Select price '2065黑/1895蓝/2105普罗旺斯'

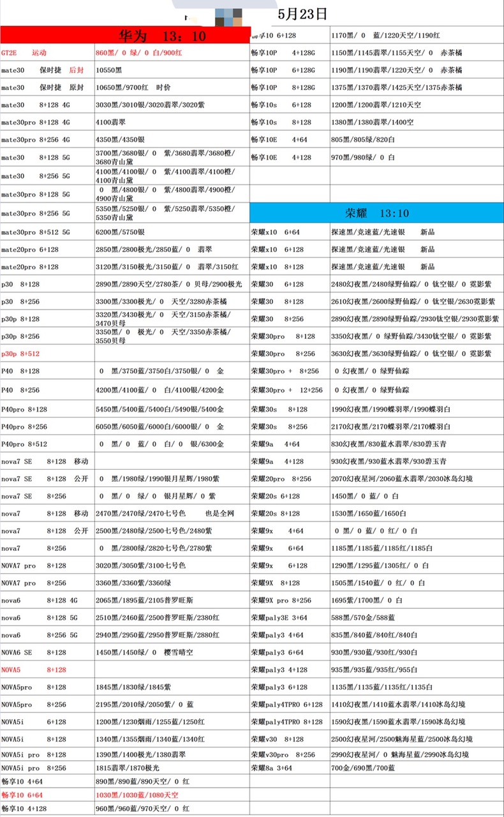172,600
